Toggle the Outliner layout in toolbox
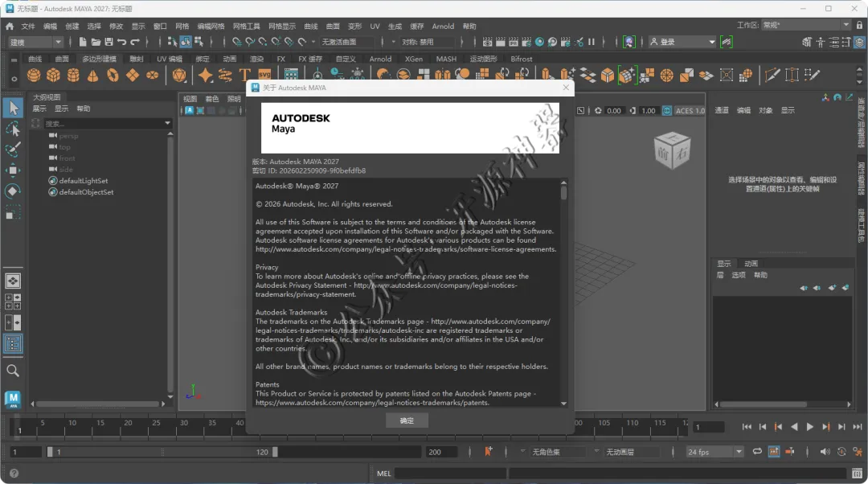 pos(13,344)
